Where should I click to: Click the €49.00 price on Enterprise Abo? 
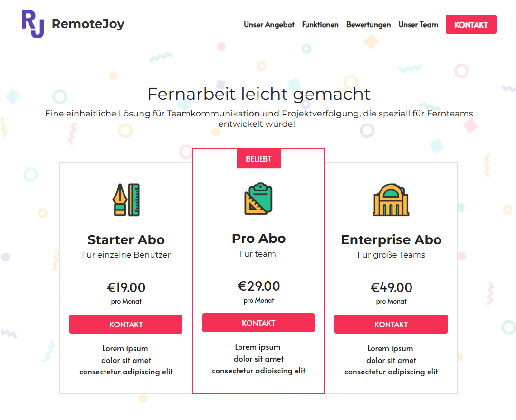pyautogui.click(x=391, y=286)
